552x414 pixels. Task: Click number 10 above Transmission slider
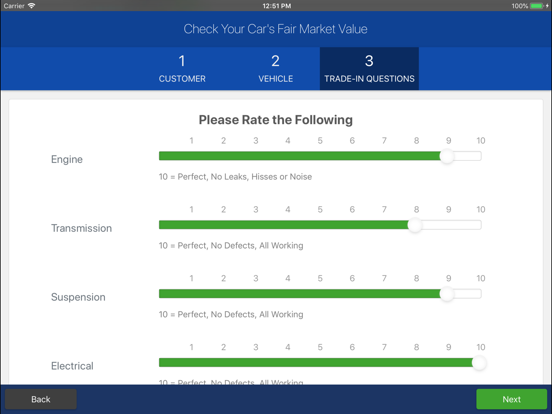tap(481, 210)
